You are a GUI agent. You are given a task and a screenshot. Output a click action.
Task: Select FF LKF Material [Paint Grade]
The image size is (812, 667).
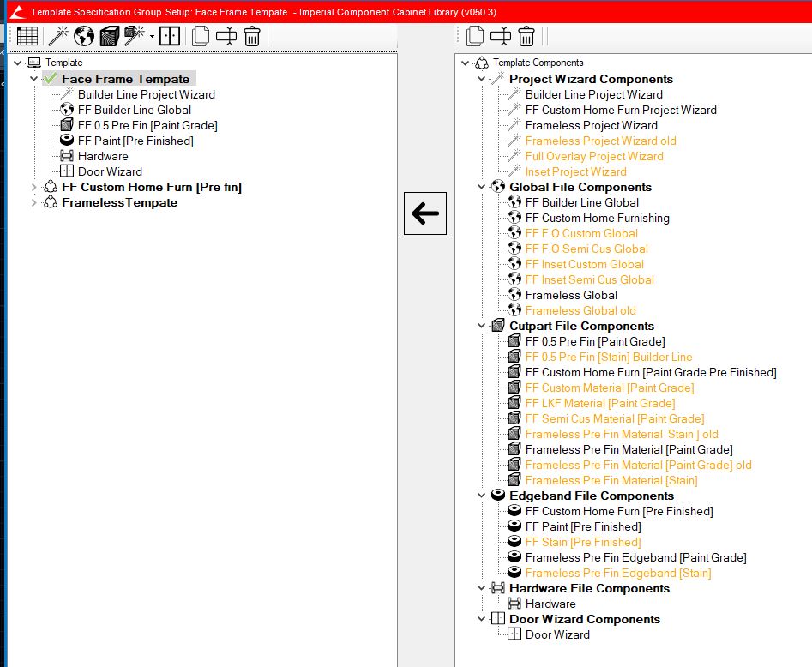pos(600,404)
